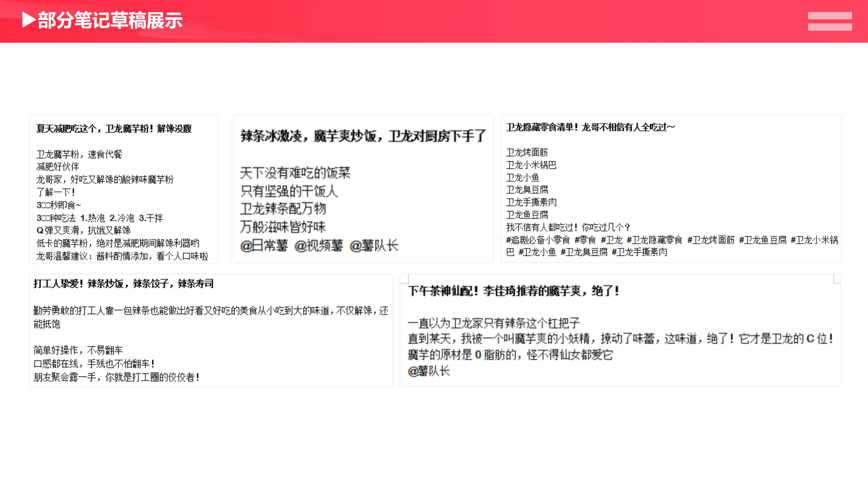The width and height of the screenshot is (868, 488).
Task: Click the list item 卫龙手撕素肉
Action: [x=531, y=202]
